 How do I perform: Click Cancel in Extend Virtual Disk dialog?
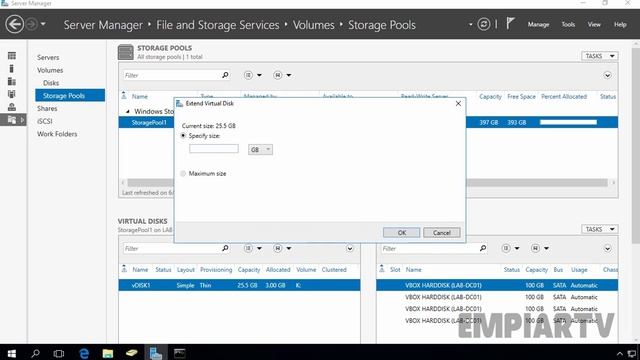(442, 233)
